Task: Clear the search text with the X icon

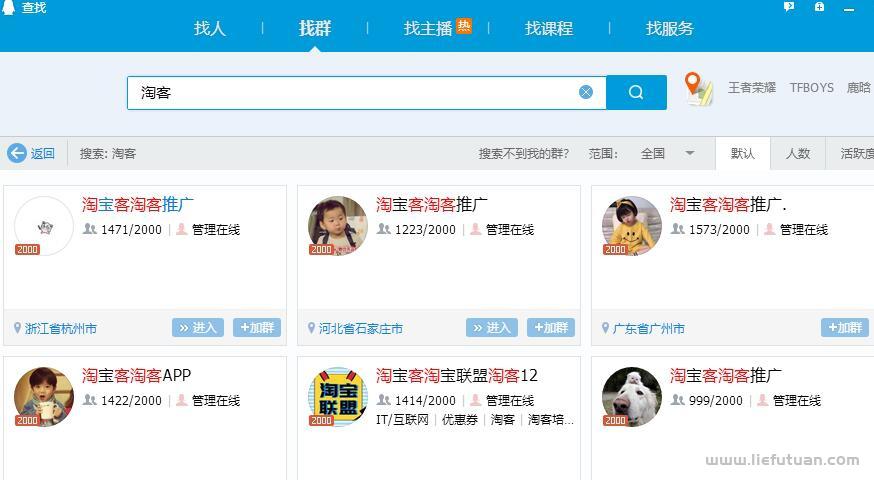Action: [x=586, y=92]
